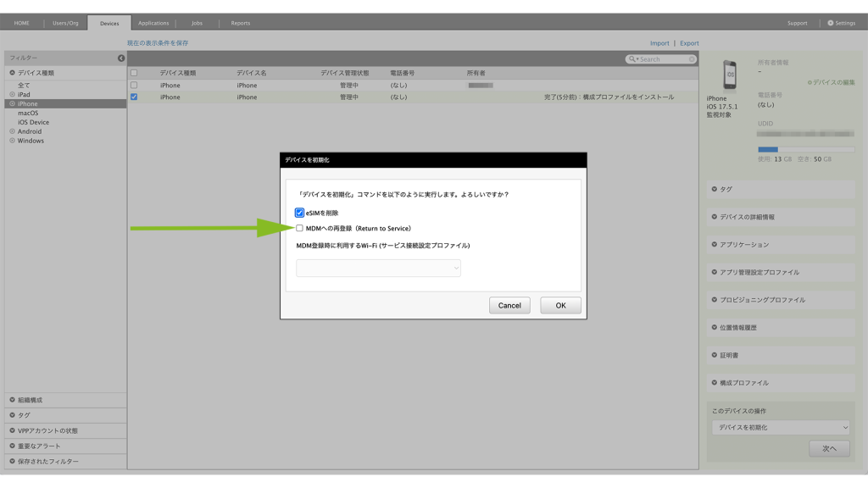Select iPad in the device type filter
The height and width of the screenshot is (488, 868).
click(x=24, y=95)
